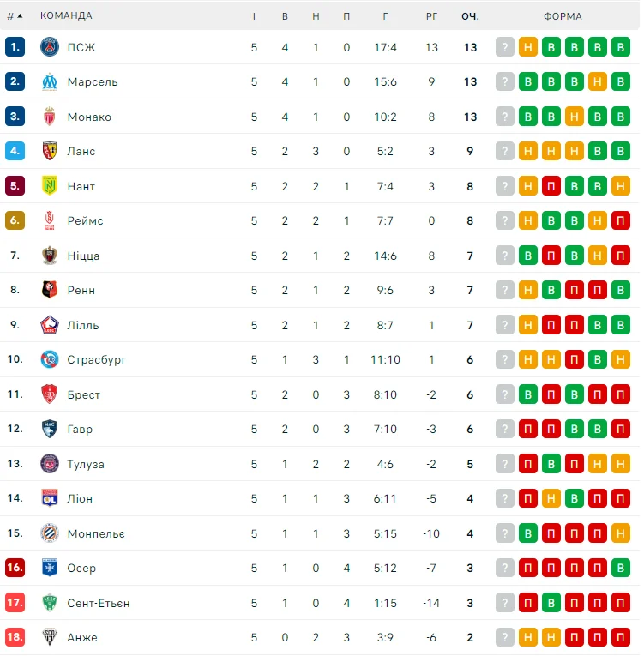Screen dimensions: 644x656
Task: Click the Lens club logo
Action: tap(49, 151)
